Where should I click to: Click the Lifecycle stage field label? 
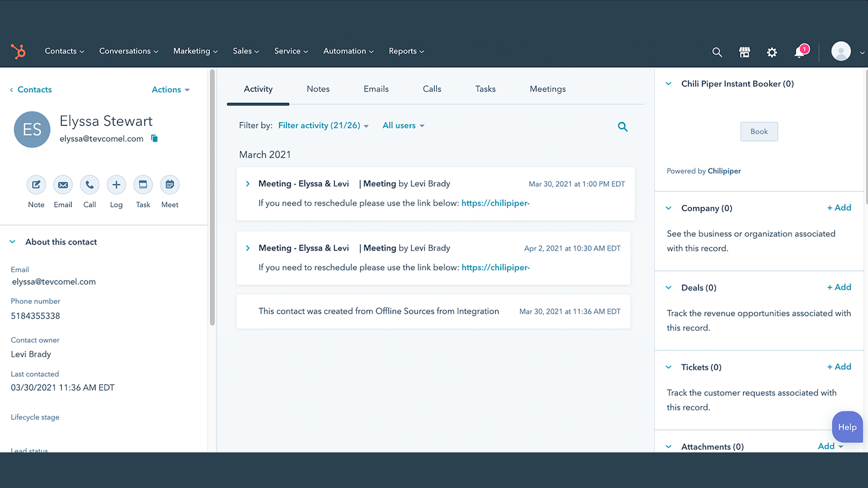point(35,417)
